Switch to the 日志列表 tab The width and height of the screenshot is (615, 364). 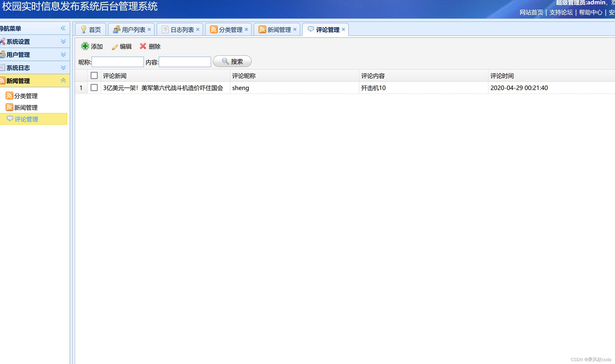pyautogui.click(x=182, y=30)
